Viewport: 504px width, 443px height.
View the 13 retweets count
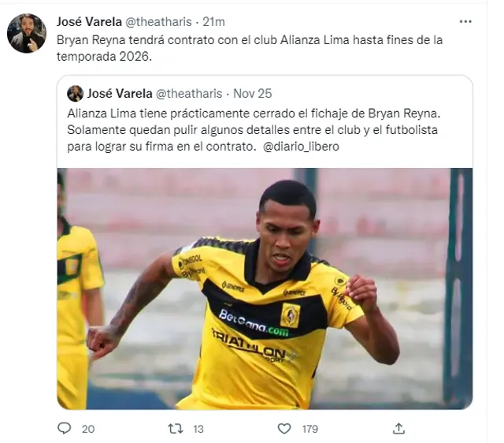click(x=198, y=429)
